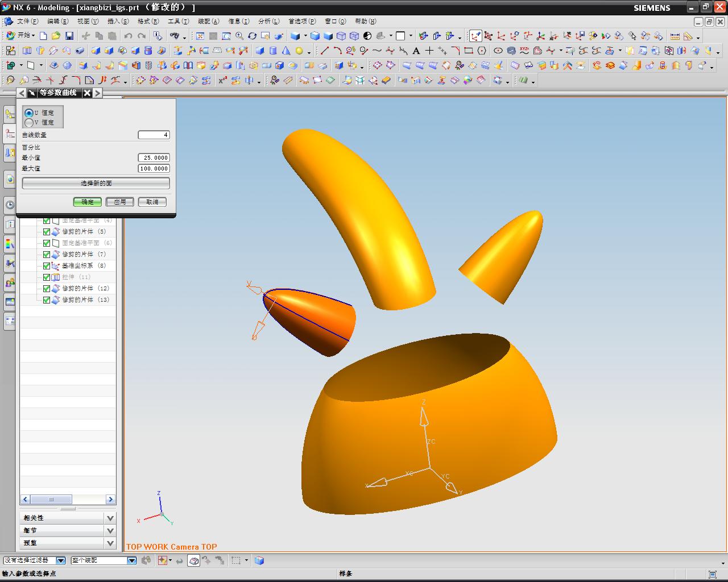
Task: Select the Zoom magnifier tool
Action: [x=239, y=36]
